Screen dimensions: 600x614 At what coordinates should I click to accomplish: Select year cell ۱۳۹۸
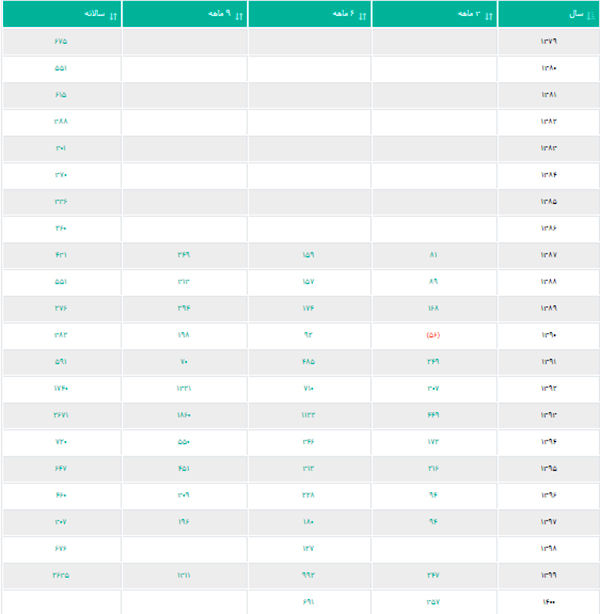coord(549,548)
